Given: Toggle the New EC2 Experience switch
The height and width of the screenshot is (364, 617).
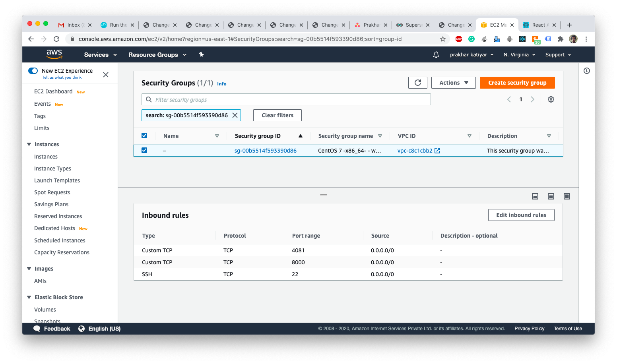Looking at the screenshot, I should 33,71.
